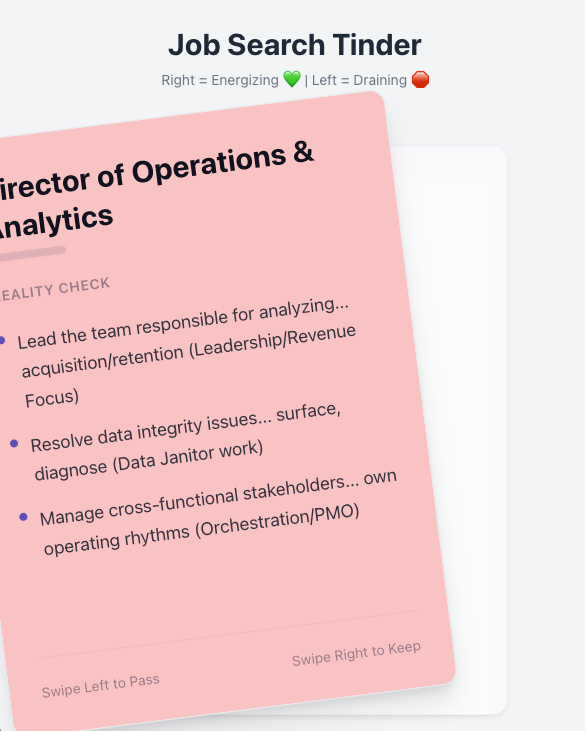
Task: Click the Job Search Tinder heading
Action: click(295, 45)
